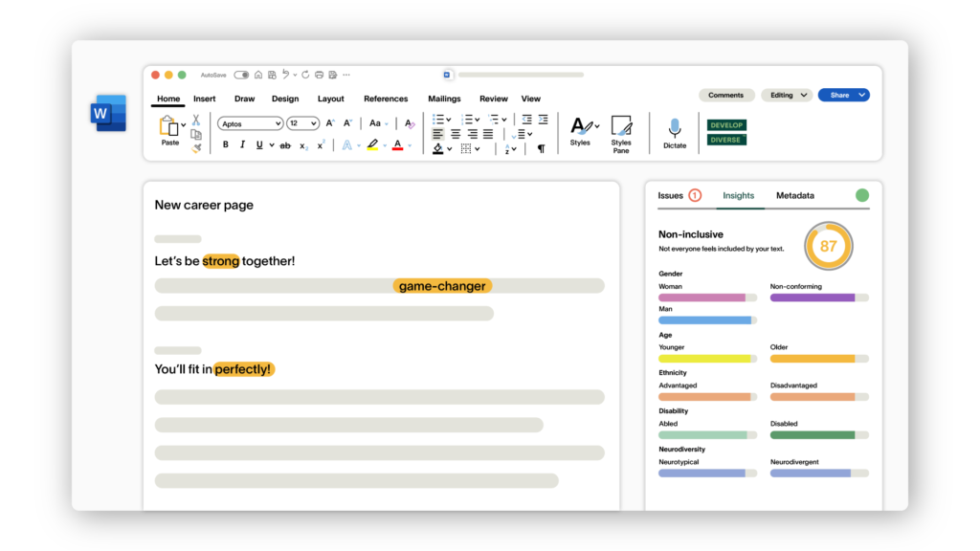Open the Insights tab in side panel
980x551 pixels.
738,195
